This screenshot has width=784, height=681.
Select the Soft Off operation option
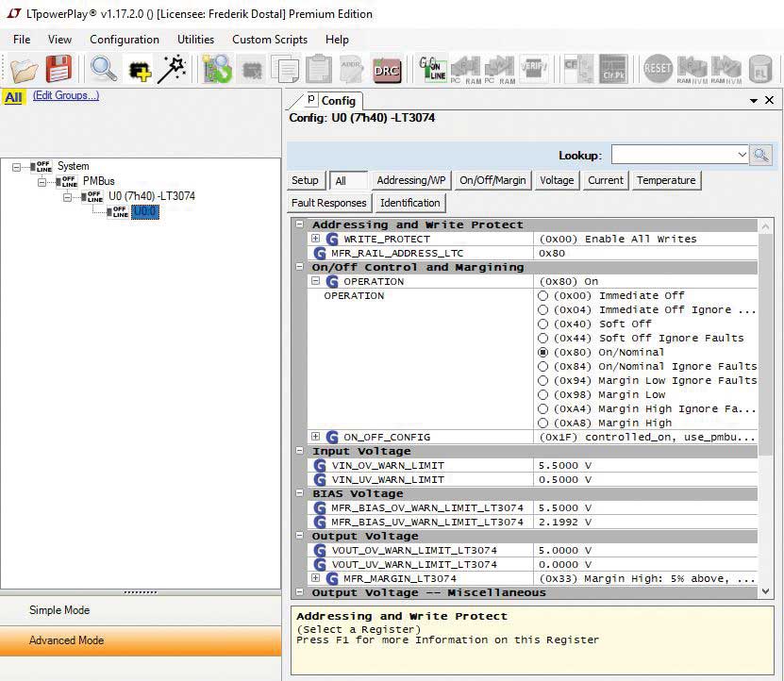coord(543,324)
